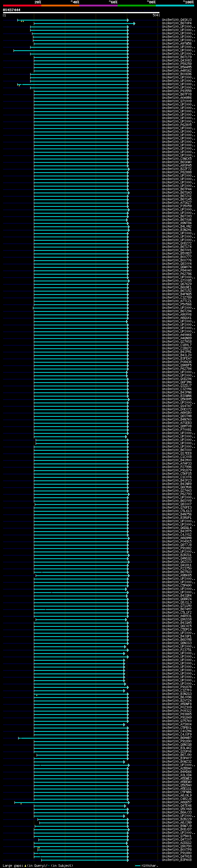Choose the UniRef100_B6T2X2 entry

(177, 196)
